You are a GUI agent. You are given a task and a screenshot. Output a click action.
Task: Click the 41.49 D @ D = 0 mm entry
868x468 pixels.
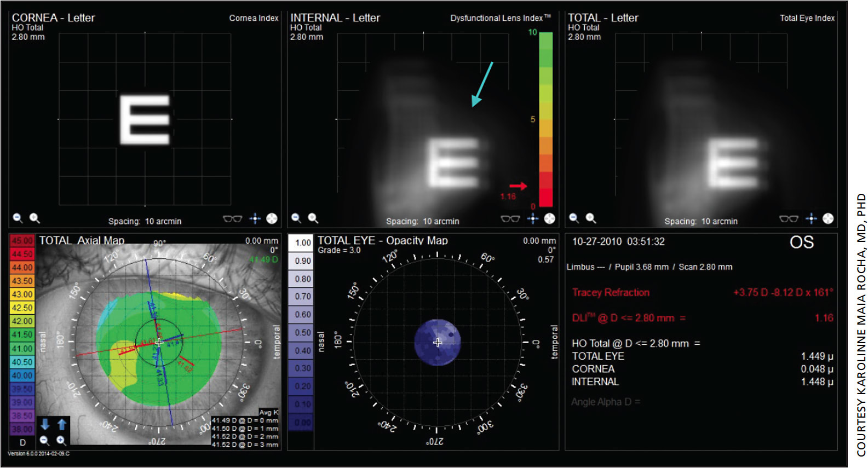(x=245, y=420)
